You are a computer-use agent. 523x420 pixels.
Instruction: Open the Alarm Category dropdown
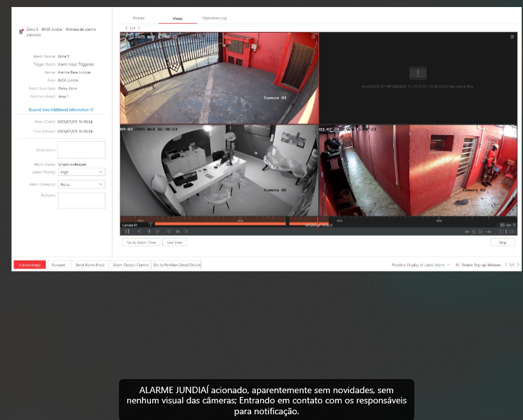pos(81,184)
